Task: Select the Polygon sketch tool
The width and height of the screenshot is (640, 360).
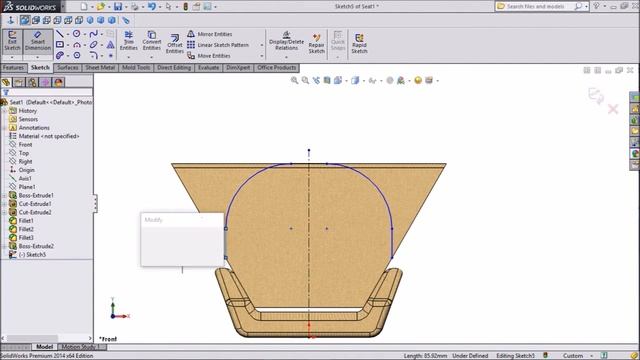Action: tap(76, 55)
